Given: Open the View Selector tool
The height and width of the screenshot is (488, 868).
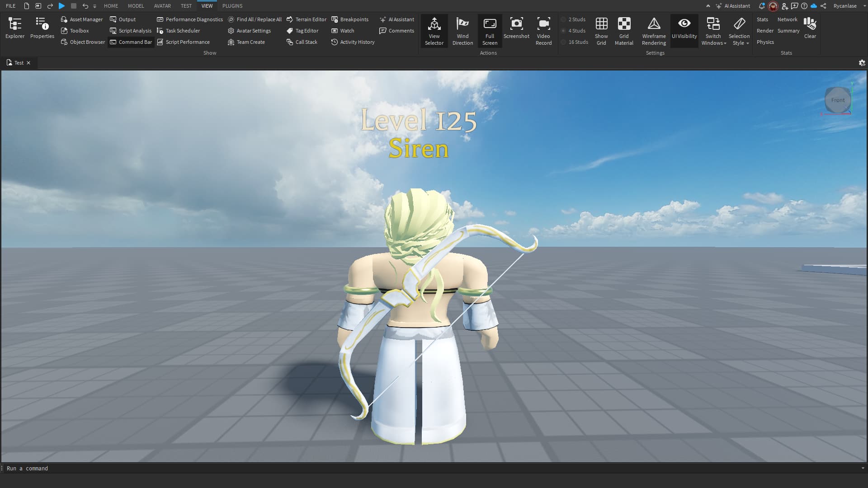Looking at the screenshot, I should tap(434, 31).
